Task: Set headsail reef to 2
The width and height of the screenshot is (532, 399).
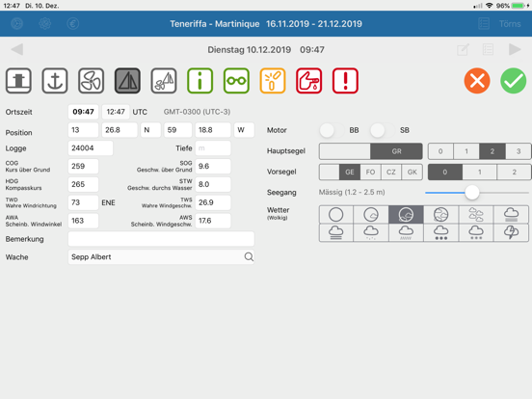Action: click(x=514, y=172)
